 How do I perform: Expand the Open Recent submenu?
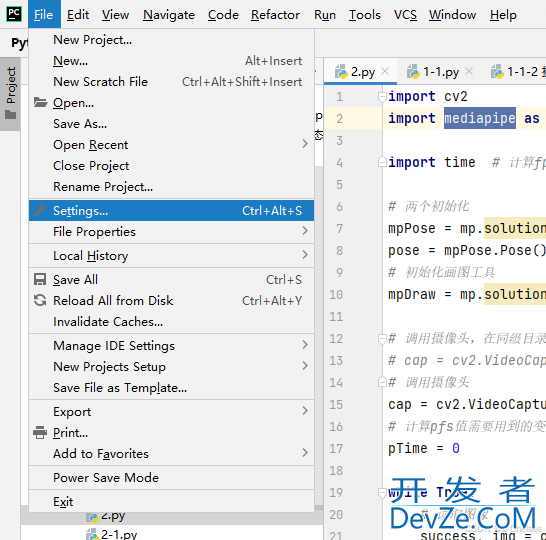tap(171, 144)
